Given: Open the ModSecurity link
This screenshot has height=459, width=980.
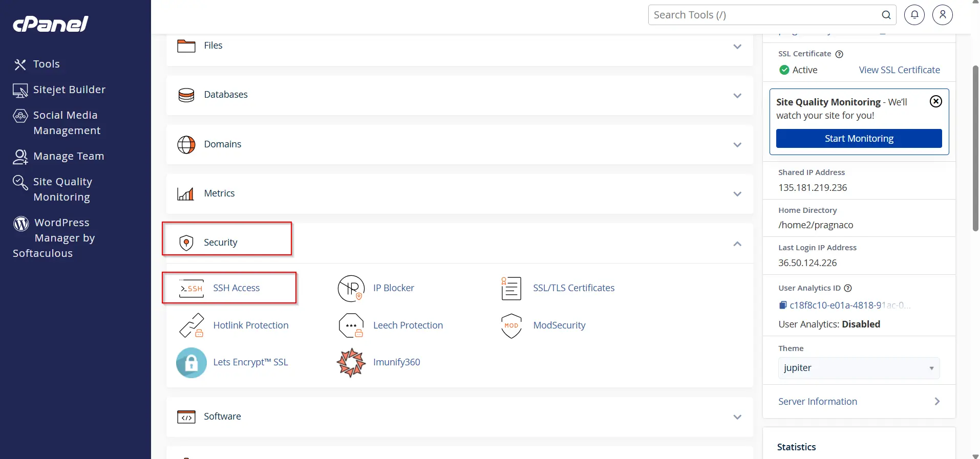Looking at the screenshot, I should coord(559,325).
